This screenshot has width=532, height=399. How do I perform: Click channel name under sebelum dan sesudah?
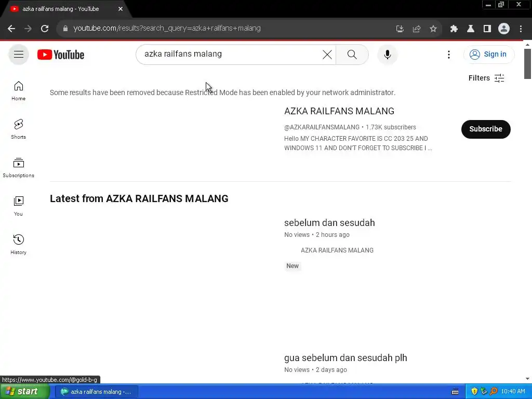pyautogui.click(x=337, y=250)
